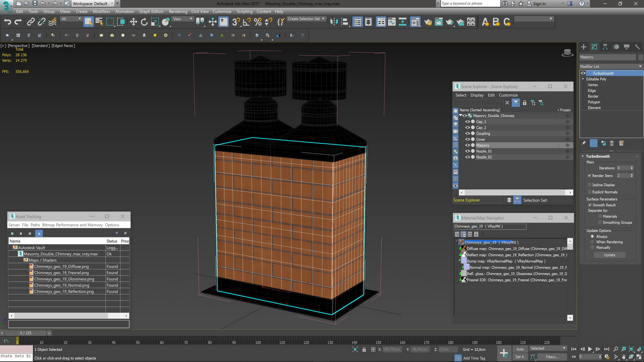Screen dimensions: 644x362
Task: Toggle selection lock padlock in status bar
Action: (364, 350)
